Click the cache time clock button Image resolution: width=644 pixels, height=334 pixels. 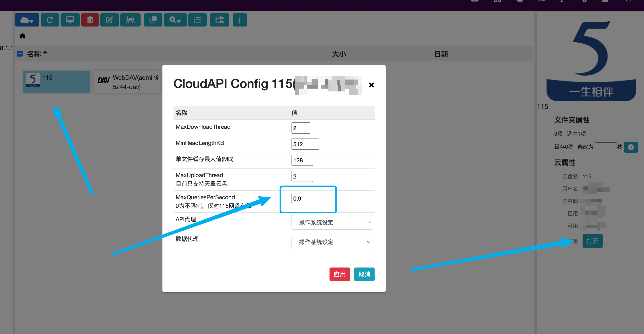[x=631, y=147]
